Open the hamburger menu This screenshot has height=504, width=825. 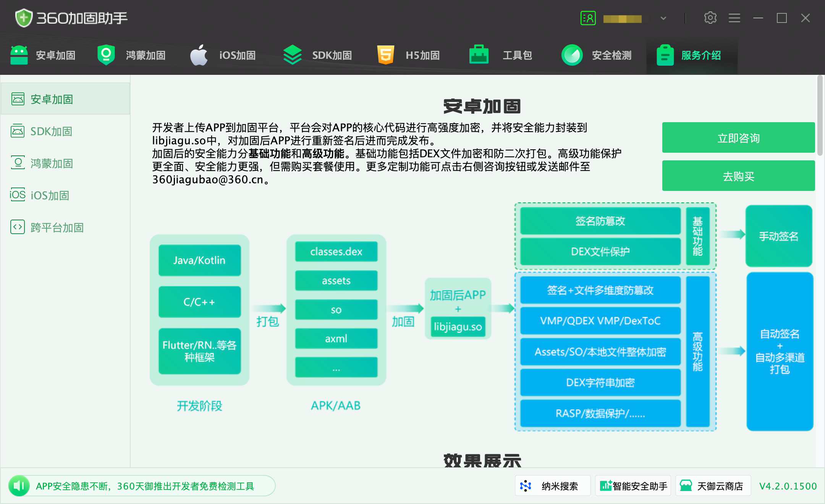pyautogui.click(x=734, y=18)
